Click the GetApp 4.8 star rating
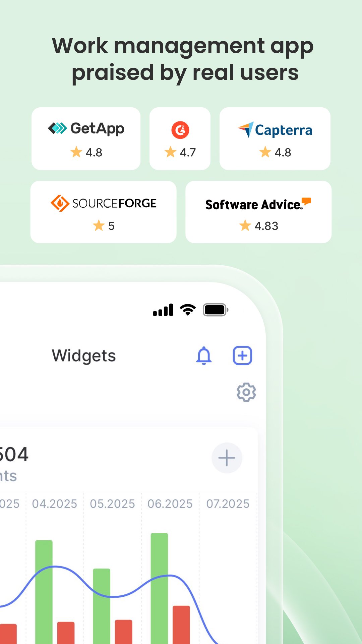This screenshot has width=362, height=644. [86, 152]
